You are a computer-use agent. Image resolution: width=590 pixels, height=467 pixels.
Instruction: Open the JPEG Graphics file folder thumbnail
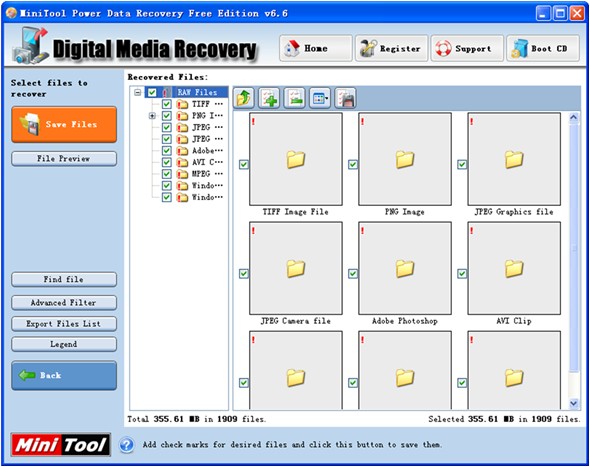click(x=514, y=159)
